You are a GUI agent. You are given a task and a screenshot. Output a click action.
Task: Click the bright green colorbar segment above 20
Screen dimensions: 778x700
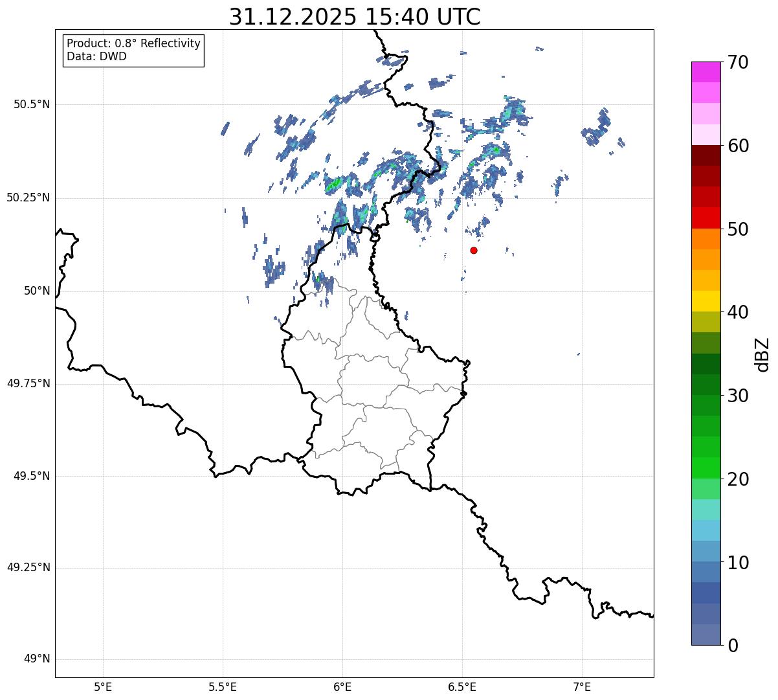coord(706,468)
